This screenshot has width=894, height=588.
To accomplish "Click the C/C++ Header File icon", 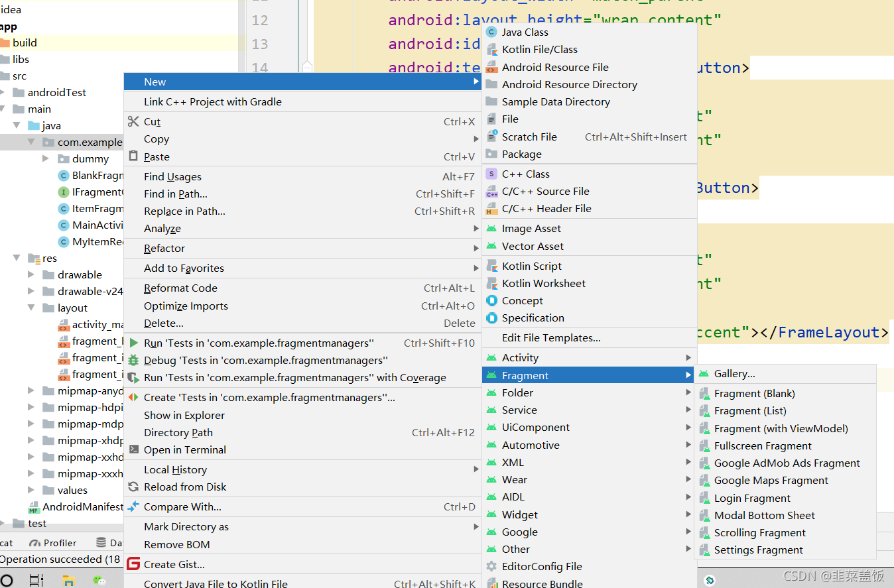I will pos(491,209).
